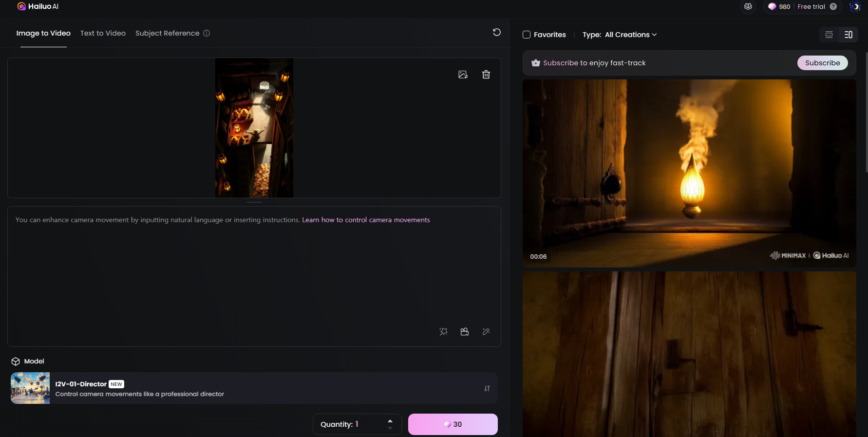Open the Subject Reference tab

tap(167, 33)
